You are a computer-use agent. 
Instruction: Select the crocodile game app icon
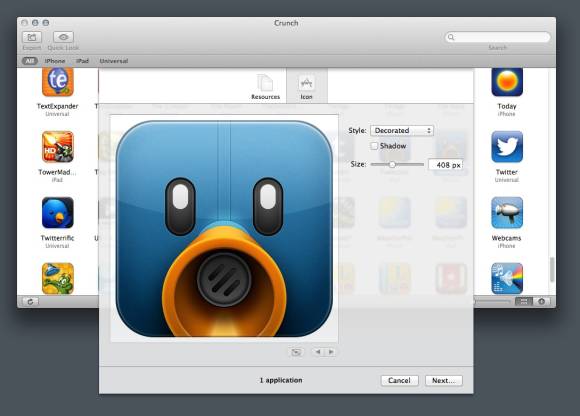(x=58, y=278)
